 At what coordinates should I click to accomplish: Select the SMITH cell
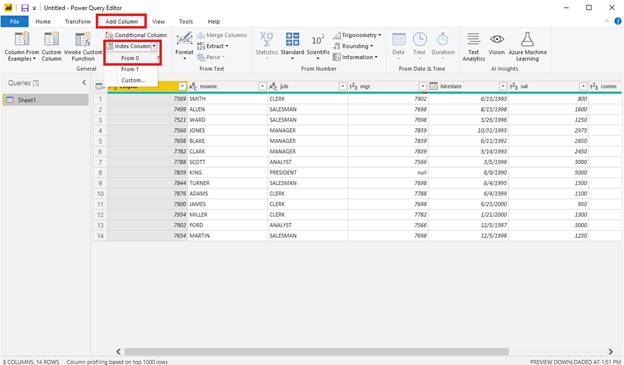pos(228,98)
